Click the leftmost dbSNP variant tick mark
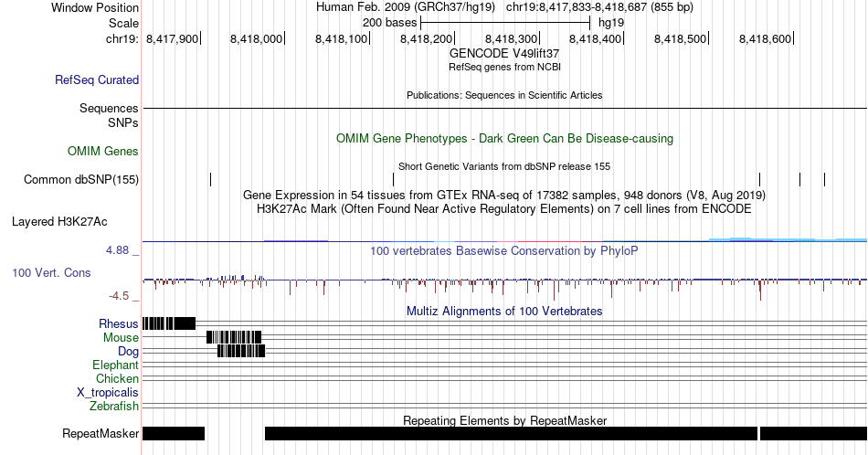The width and height of the screenshot is (868, 455). click(210, 179)
